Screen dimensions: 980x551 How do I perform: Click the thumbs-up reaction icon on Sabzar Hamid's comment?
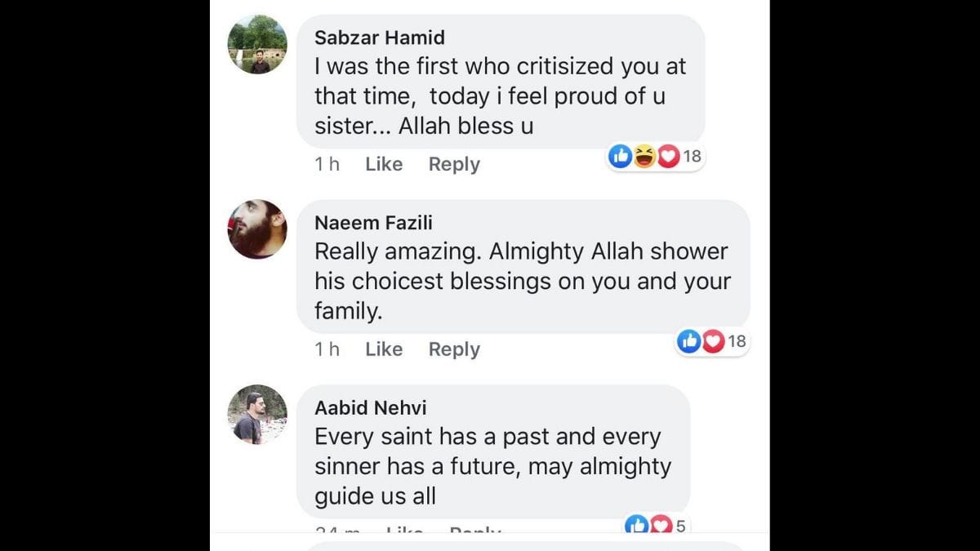point(621,156)
